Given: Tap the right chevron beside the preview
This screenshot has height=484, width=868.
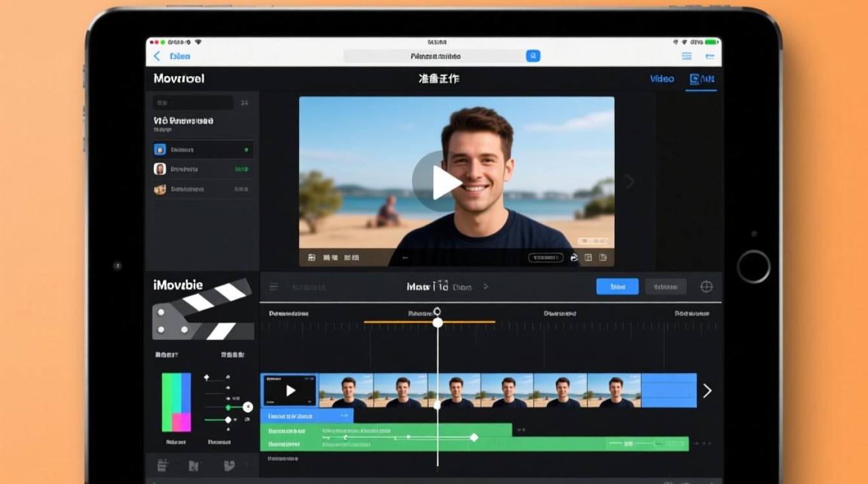Looking at the screenshot, I should [630, 182].
